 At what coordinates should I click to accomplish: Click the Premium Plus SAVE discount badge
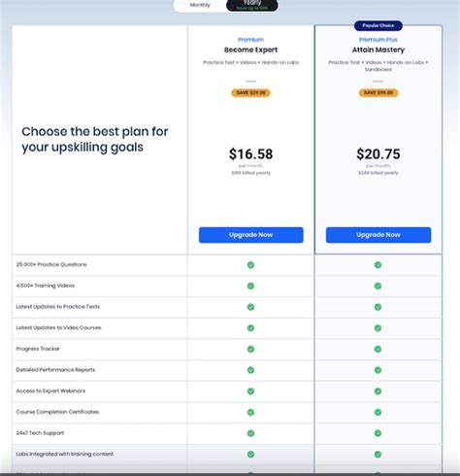378,92
